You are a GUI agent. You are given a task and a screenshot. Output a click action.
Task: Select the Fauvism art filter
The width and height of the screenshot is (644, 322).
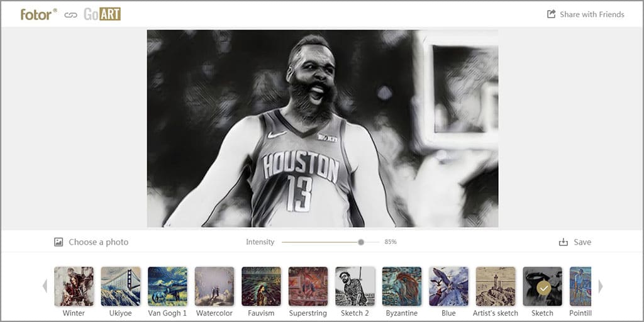[x=261, y=287]
